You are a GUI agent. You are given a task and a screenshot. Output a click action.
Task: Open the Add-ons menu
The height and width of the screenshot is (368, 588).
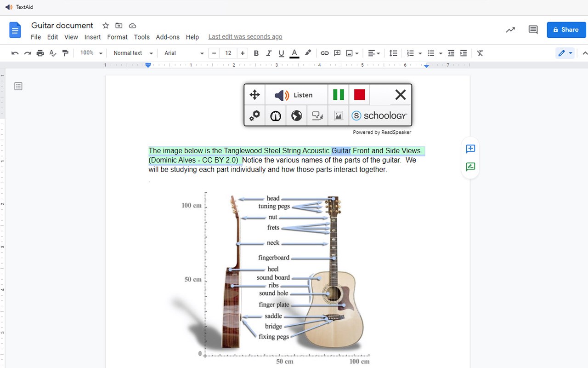[x=168, y=37]
